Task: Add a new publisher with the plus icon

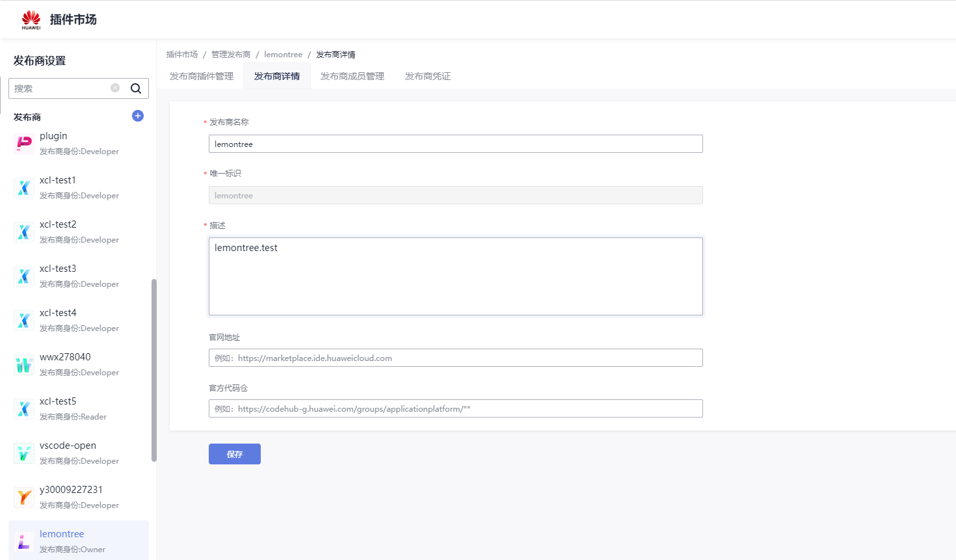Action: click(x=138, y=116)
